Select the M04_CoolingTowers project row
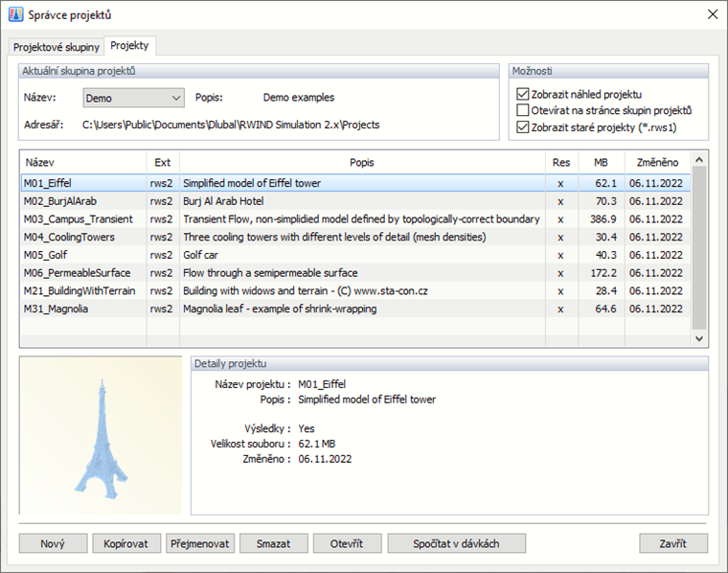 coord(355,237)
